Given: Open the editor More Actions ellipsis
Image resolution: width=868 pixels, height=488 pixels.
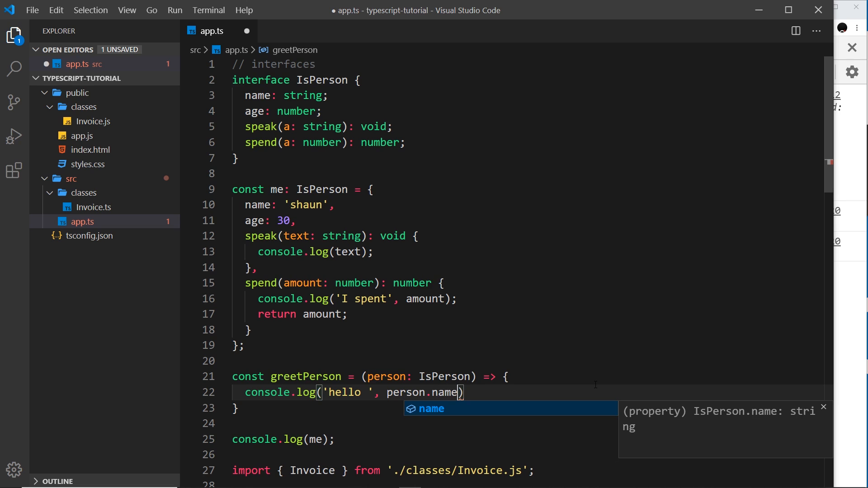Looking at the screenshot, I should click(x=816, y=31).
